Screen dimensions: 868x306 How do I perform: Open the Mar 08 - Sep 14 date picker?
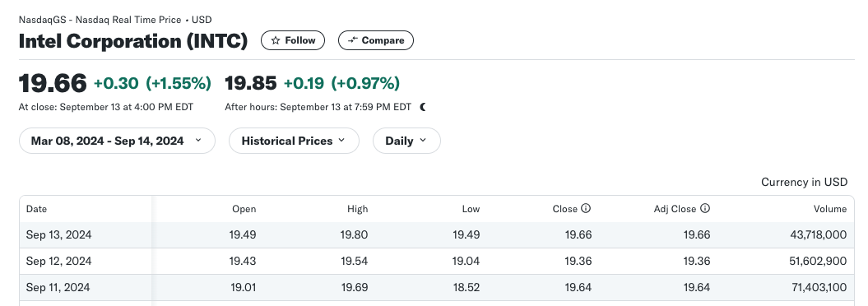pyautogui.click(x=117, y=141)
